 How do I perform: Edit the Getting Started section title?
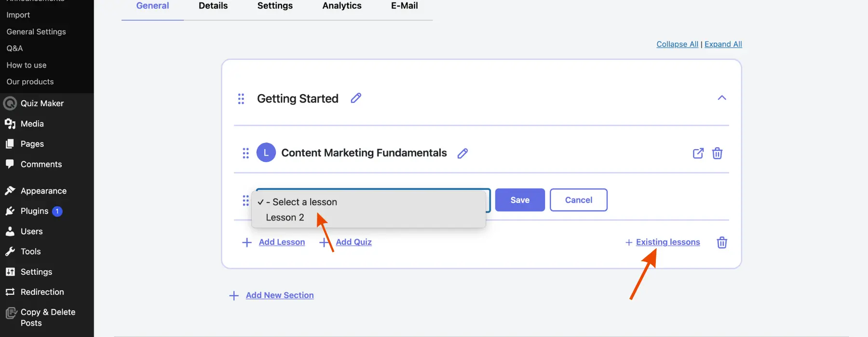tap(356, 98)
